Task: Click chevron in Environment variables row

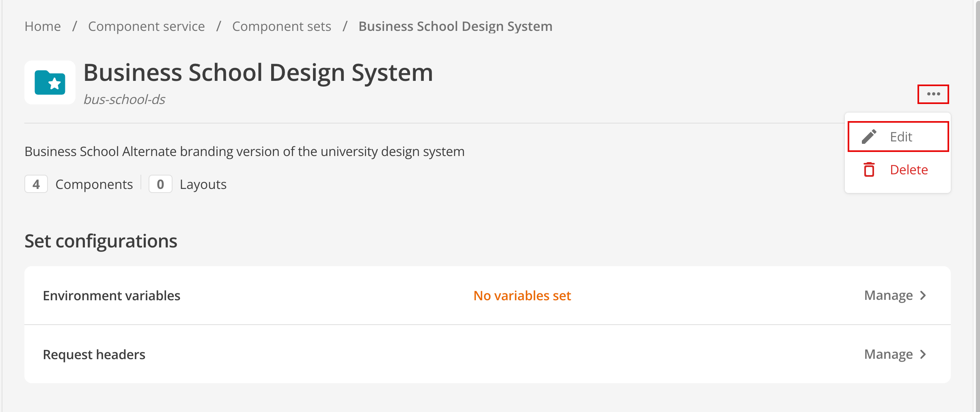Action: [923, 295]
